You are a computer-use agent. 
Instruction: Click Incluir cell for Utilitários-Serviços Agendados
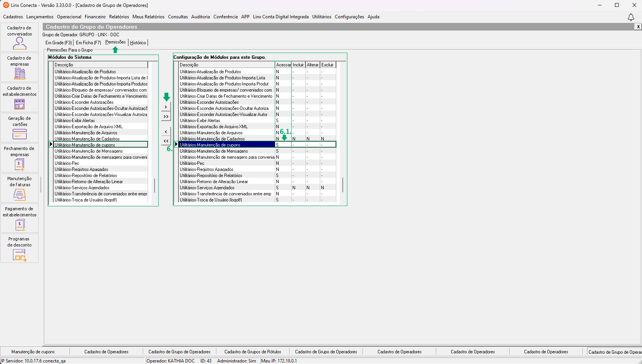pyautogui.click(x=298, y=188)
